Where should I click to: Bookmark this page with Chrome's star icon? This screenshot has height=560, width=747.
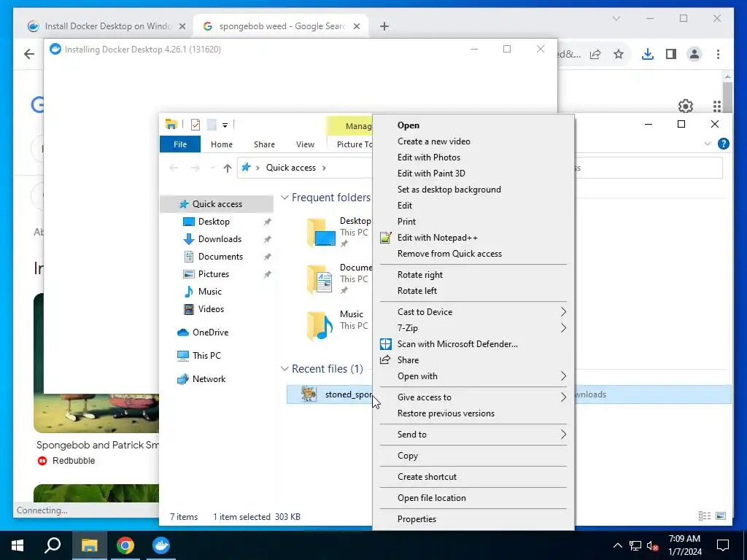tap(619, 54)
